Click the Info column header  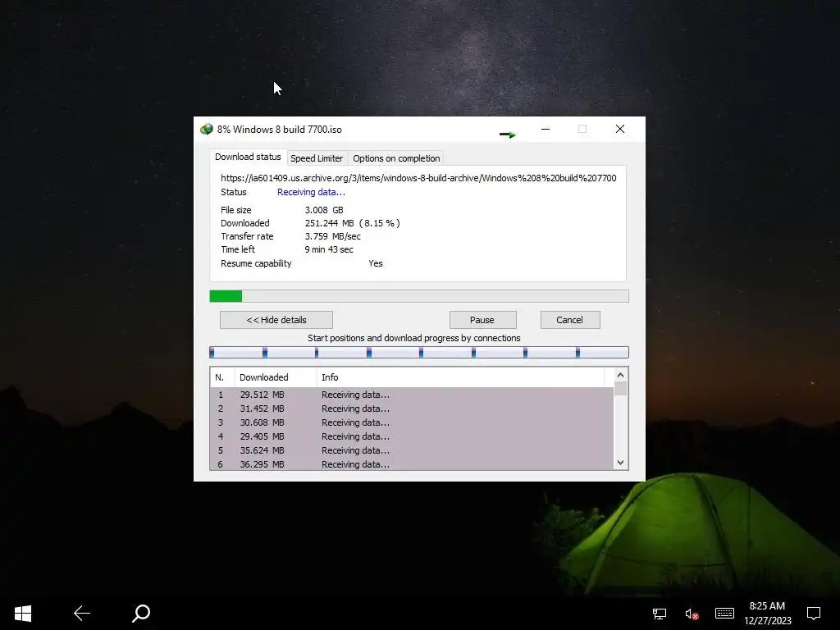tap(460, 377)
